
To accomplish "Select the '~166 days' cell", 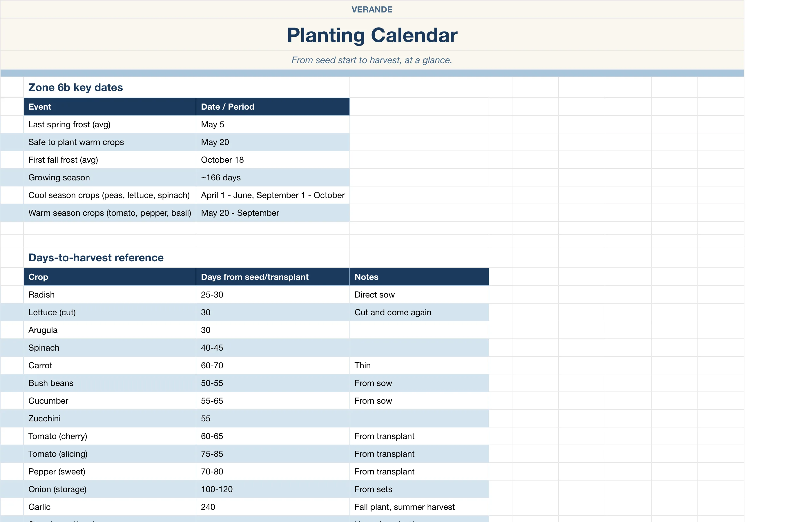I will 273,177.
